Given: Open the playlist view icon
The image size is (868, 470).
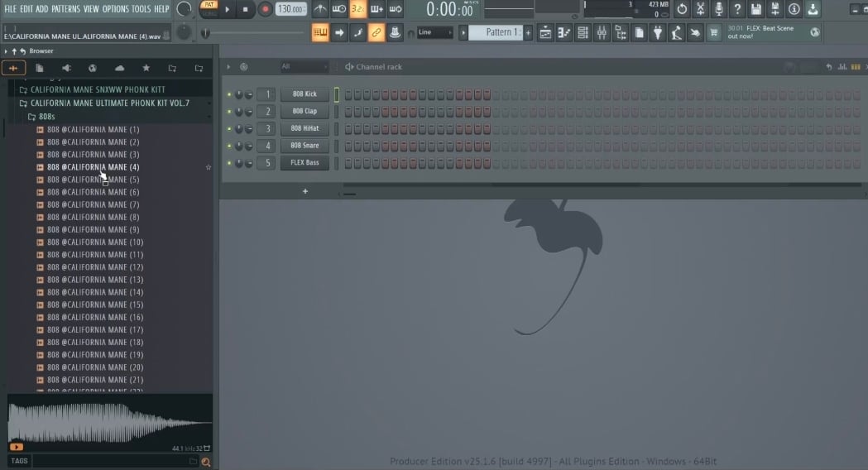Looking at the screenshot, I should (x=545, y=32).
